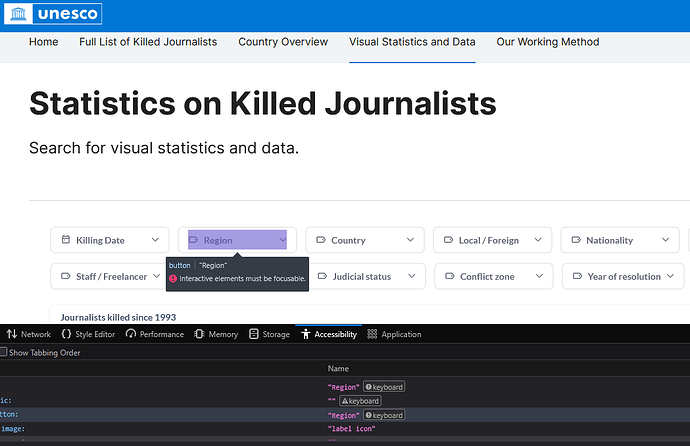Click the label icon in Conflict zone filter

pos(450,276)
